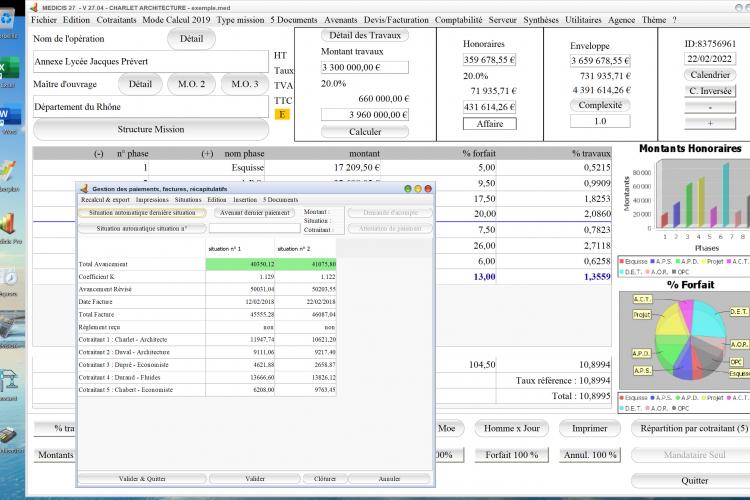The height and width of the screenshot is (500, 750).
Task: Click Situation automatique dernière situation button
Action: point(142,212)
